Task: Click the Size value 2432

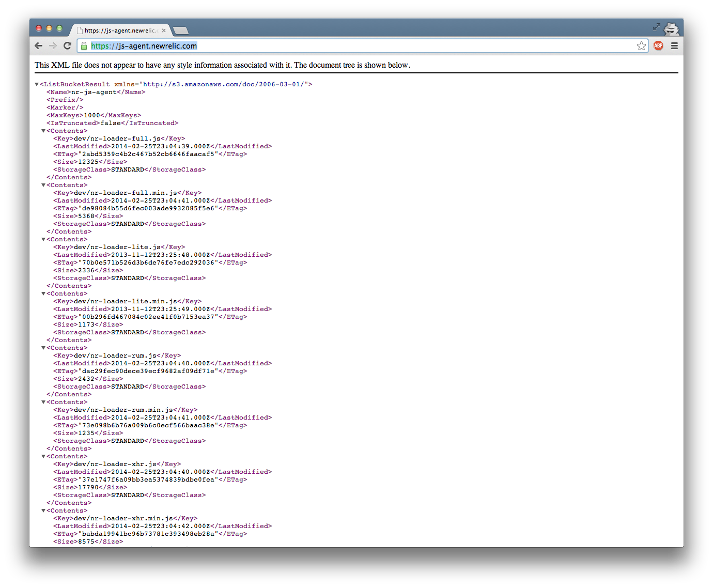Action: pyautogui.click(x=86, y=379)
